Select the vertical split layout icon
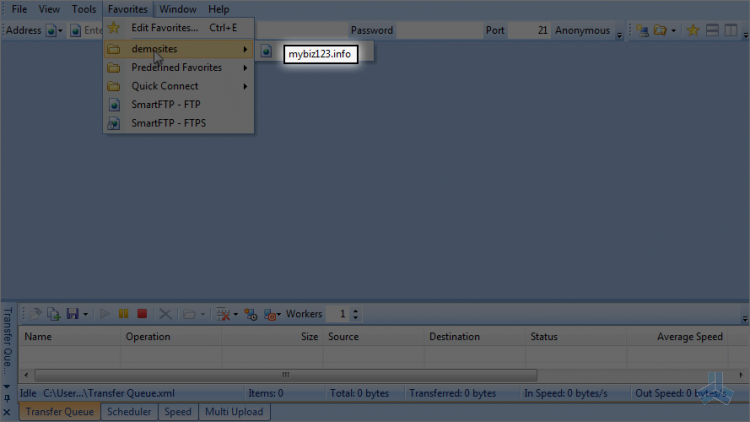The height and width of the screenshot is (422, 750). (731, 31)
